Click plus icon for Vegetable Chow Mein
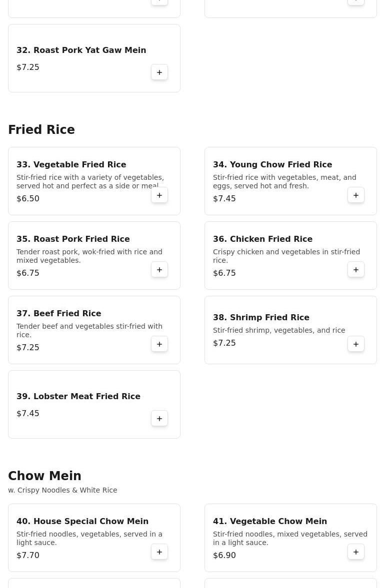Image resolution: width=385 pixels, height=588 pixels. tap(356, 552)
